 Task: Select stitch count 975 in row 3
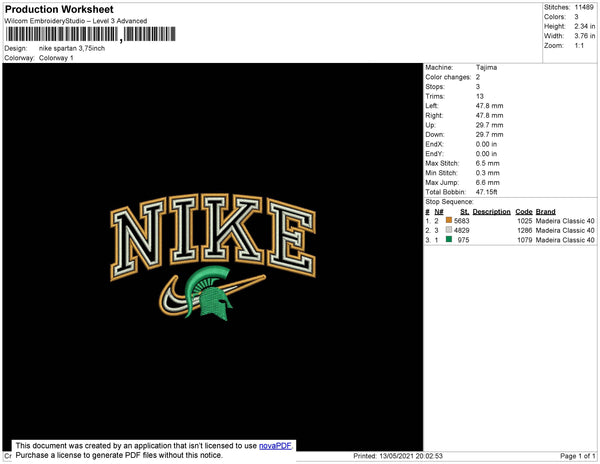[463, 240]
